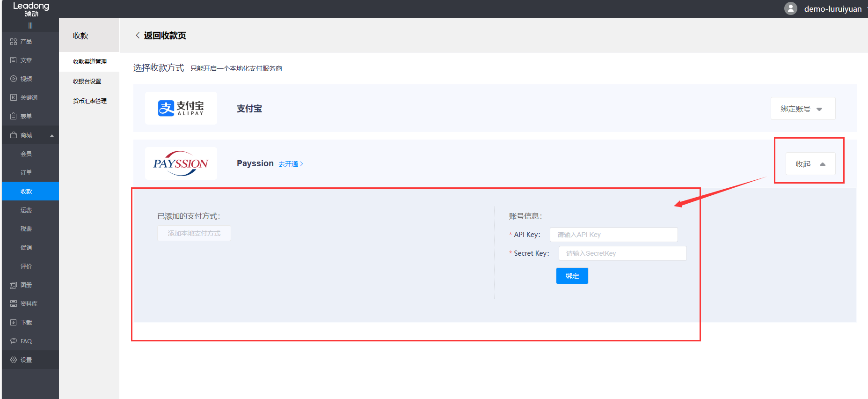Switch to 货币汇率管理 submenu item
The width and height of the screenshot is (868, 399).
click(90, 101)
